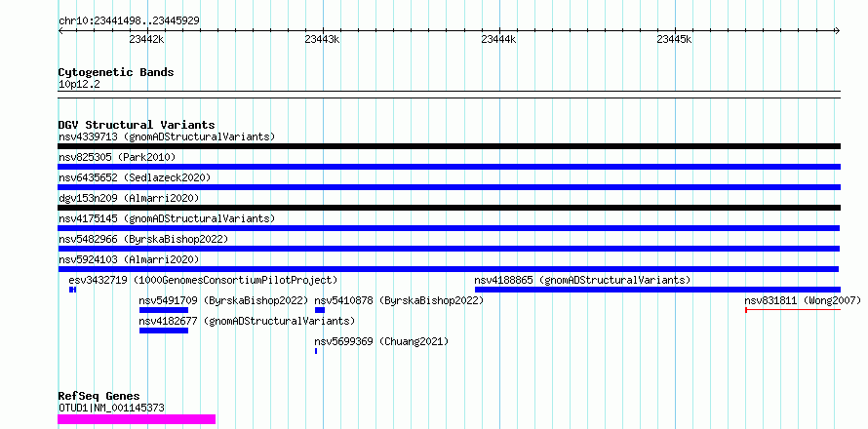Click the chr10:23441498..23445929 region label
868x429 pixels.
point(129,20)
